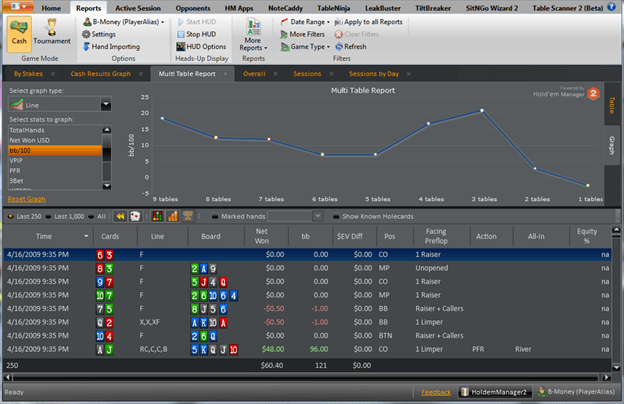Close the Sessions by Day tab
Image resolution: width=624 pixels, height=404 pixels.
[x=409, y=74]
